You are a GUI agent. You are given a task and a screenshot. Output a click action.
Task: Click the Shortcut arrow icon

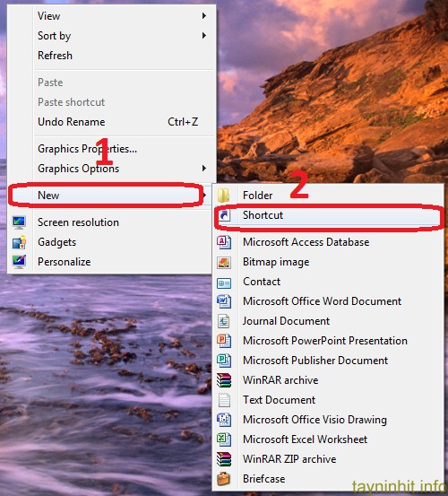pos(224,215)
